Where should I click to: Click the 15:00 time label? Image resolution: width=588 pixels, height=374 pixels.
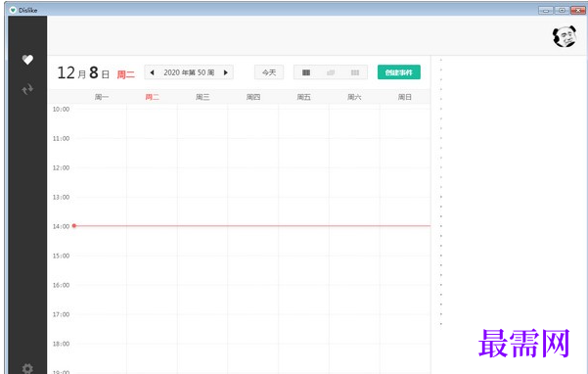coord(61,256)
